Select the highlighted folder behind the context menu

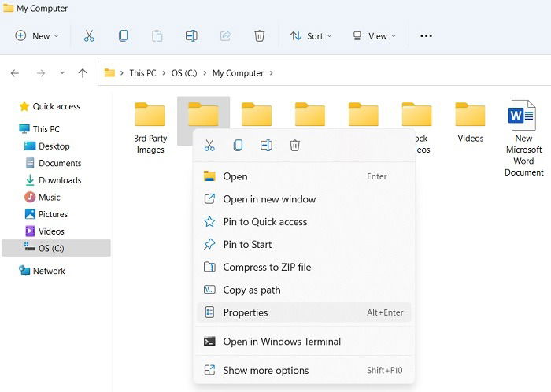[x=203, y=114]
